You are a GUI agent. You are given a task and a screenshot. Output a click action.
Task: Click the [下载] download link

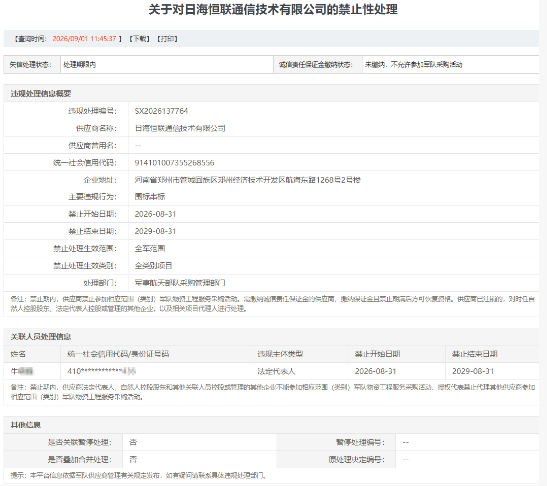pos(140,39)
